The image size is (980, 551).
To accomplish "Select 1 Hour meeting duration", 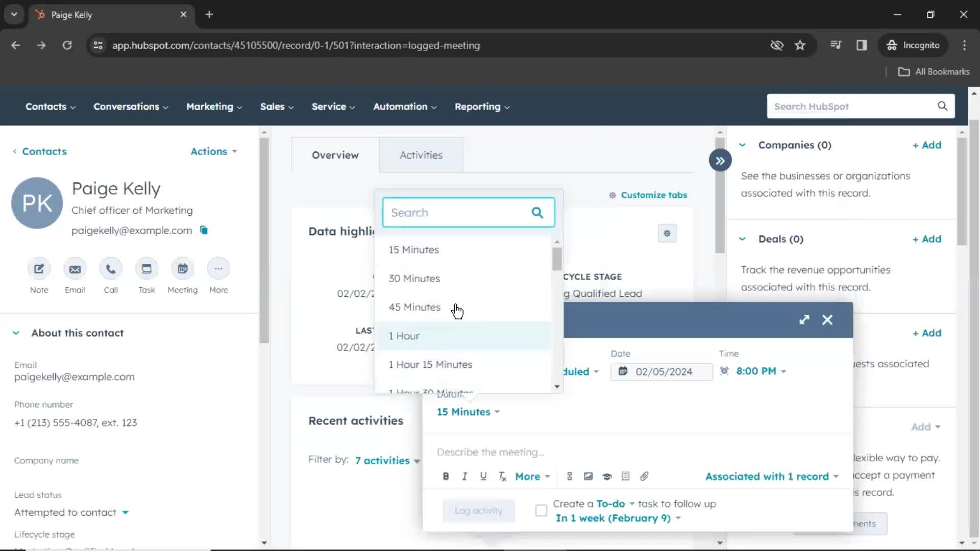I will (x=405, y=335).
